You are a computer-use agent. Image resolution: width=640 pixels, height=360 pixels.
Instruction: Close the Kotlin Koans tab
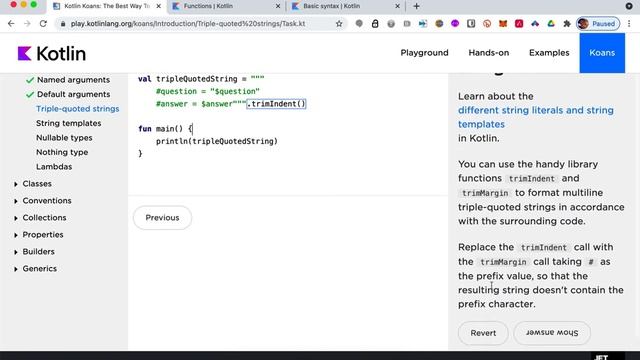[x=158, y=6]
